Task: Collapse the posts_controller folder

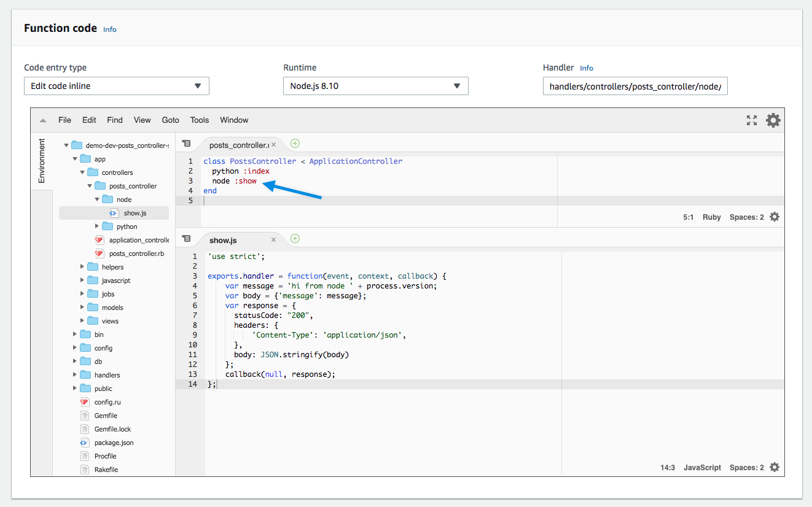Action: (x=89, y=186)
